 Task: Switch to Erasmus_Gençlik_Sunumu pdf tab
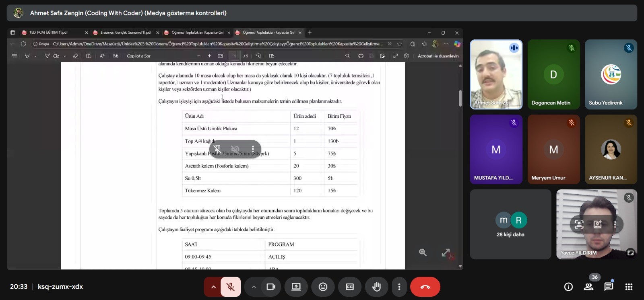[126, 33]
